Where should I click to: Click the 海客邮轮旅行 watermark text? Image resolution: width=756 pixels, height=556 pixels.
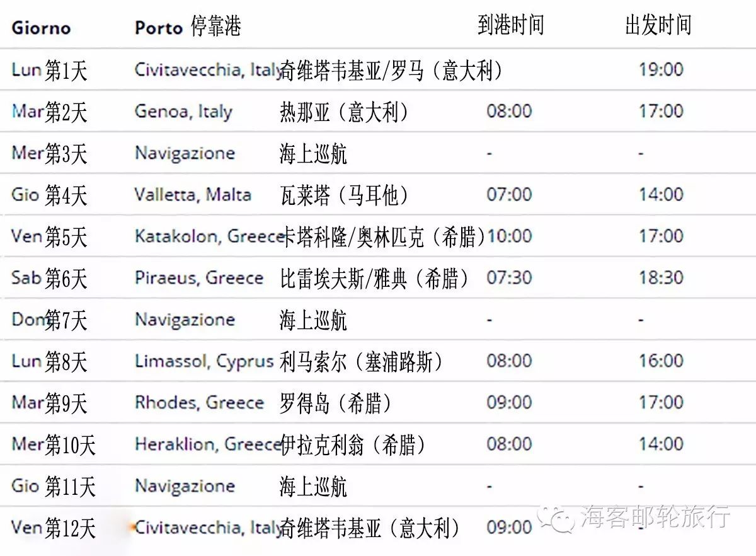pyautogui.click(x=655, y=516)
